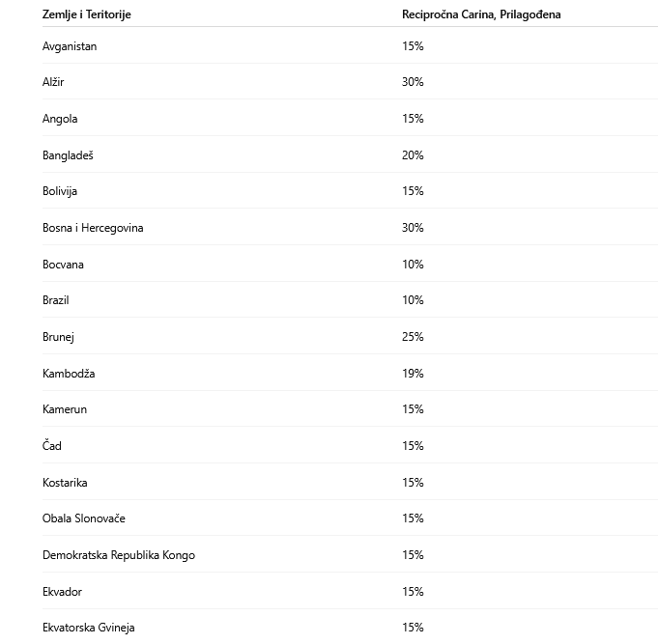Select the Bocvana country cell
This screenshot has width=658, height=644.
pyautogui.click(x=63, y=265)
